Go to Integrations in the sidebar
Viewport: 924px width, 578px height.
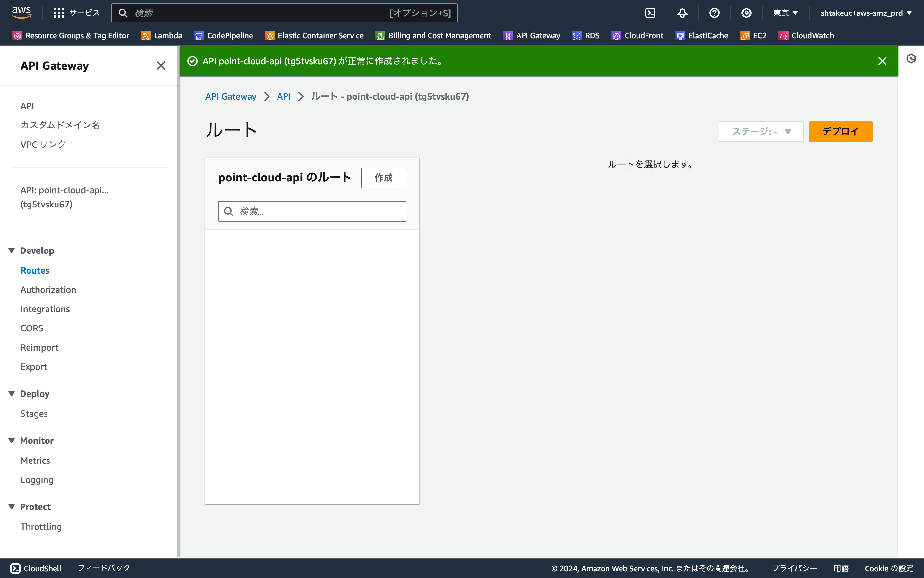pyautogui.click(x=45, y=309)
